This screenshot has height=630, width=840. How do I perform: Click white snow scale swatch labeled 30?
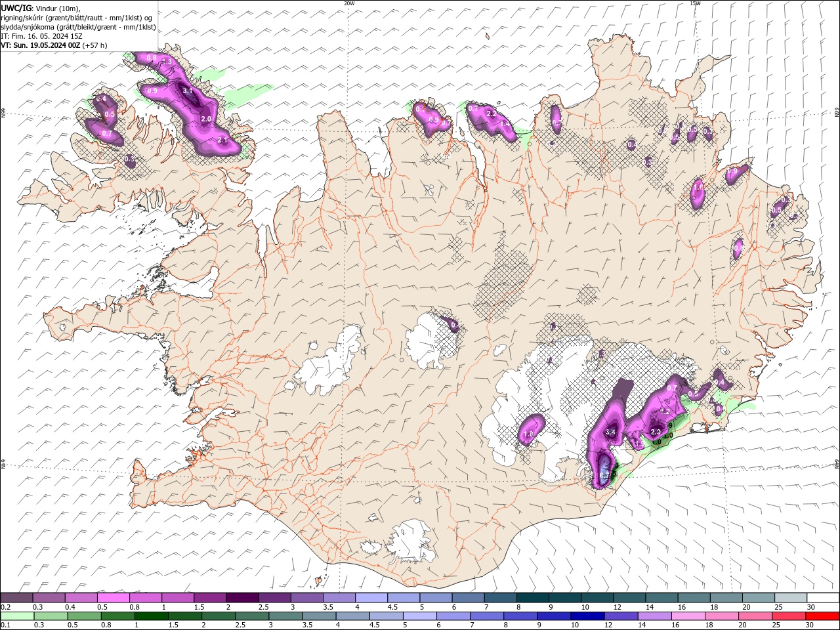point(823,598)
